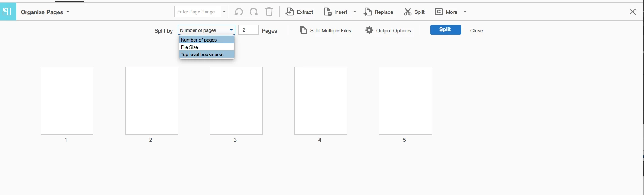Rotate pages clockwise
This screenshot has height=195, width=644.
click(x=254, y=12)
